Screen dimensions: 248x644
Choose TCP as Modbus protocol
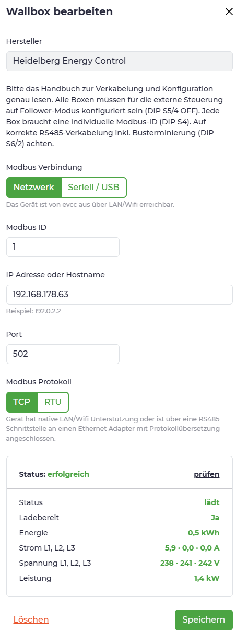click(x=22, y=402)
